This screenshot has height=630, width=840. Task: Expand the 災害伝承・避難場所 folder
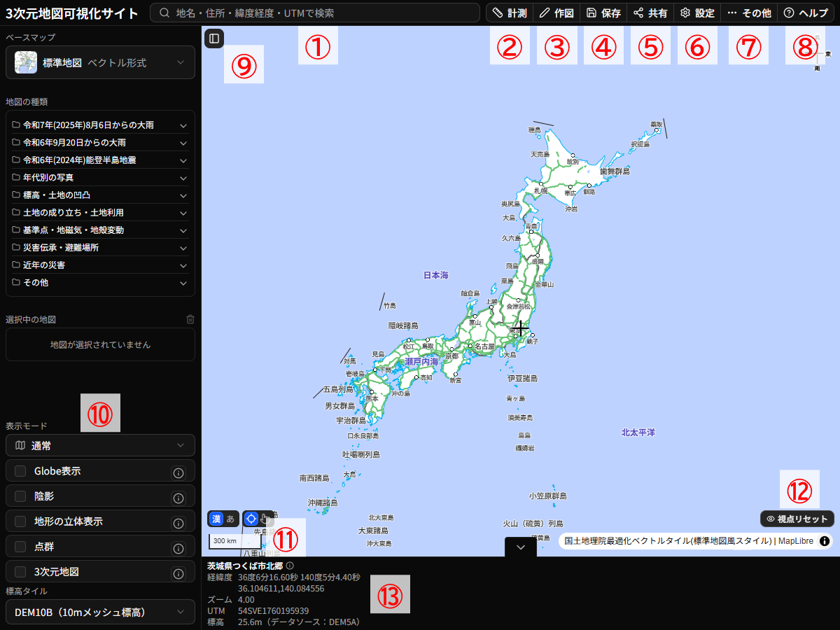(x=100, y=248)
